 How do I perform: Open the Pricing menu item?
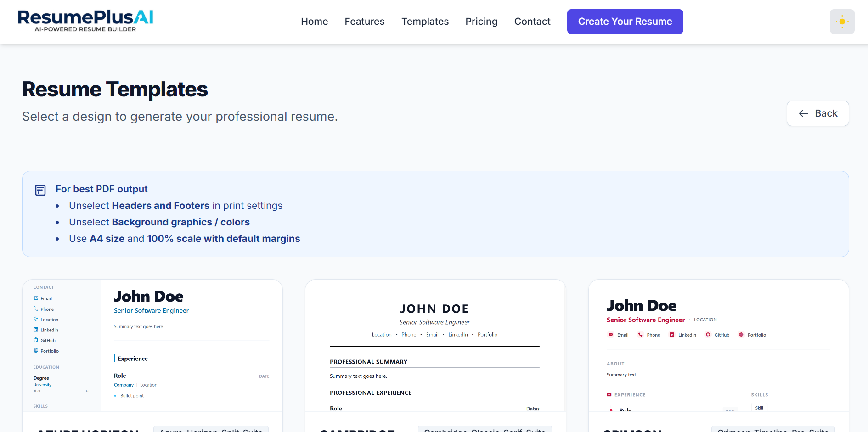(481, 22)
